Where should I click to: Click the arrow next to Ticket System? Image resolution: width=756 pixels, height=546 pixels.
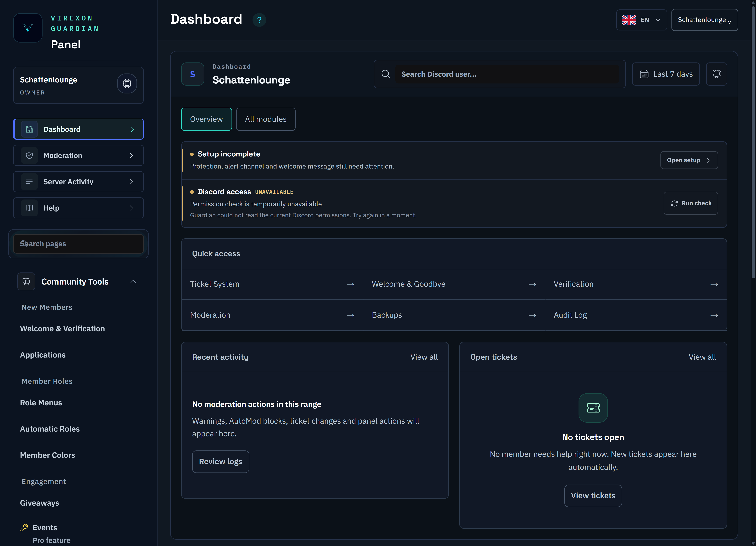[x=350, y=285]
